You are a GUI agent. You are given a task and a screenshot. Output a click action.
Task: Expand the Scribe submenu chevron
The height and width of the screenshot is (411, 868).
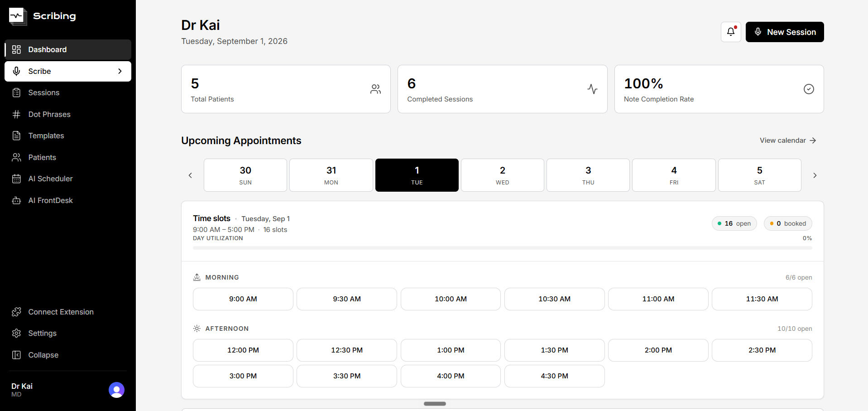point(120,71)
